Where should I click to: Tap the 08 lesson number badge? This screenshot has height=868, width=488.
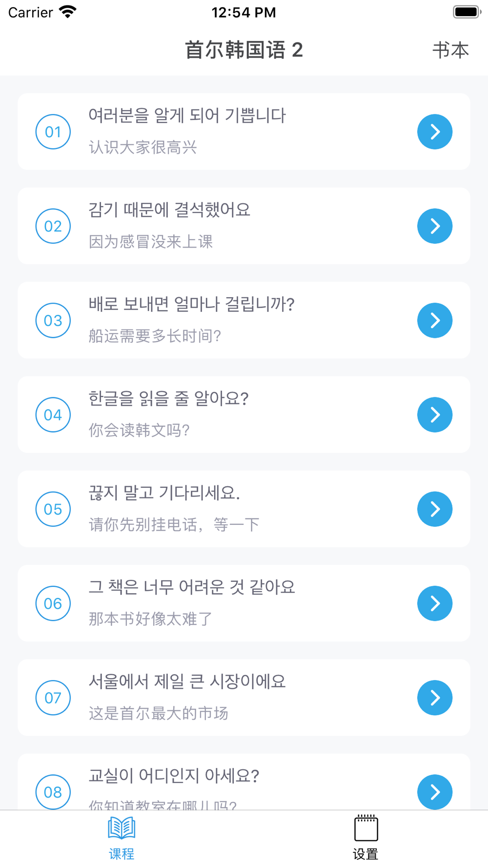click(x=53, y=792)
